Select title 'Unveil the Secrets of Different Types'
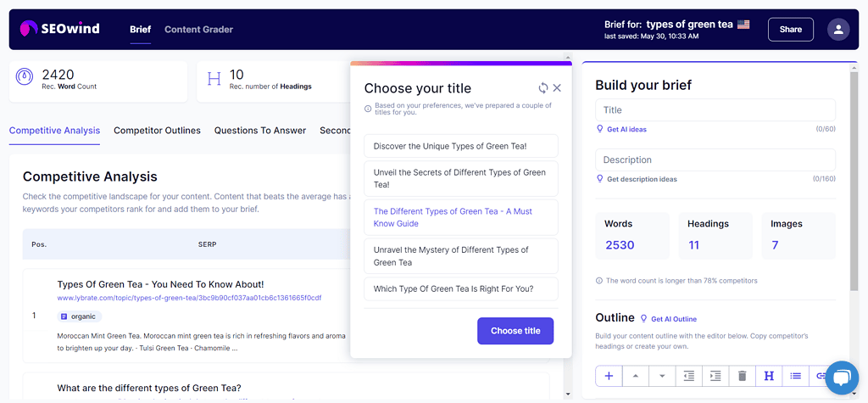This screenshot has width=868, height=403. (461, 178)
